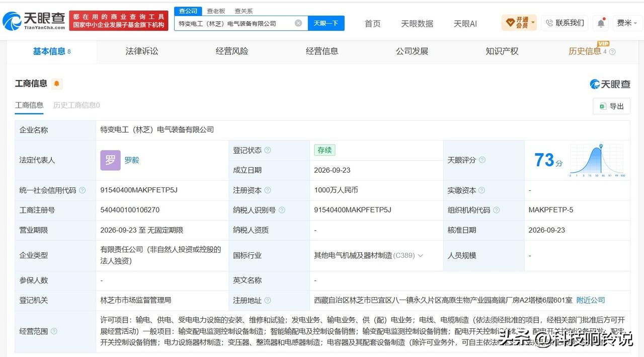The width and height of the screenshot is (644, 357).
Task: Select the 历史工商信息 sub-tab
Action: click(x=76, y=105)
